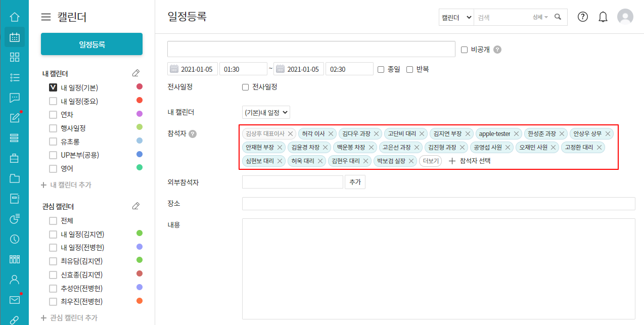The image size is (644, 325).
Task: Click the 장소 location input field
Action: point(438,204)
